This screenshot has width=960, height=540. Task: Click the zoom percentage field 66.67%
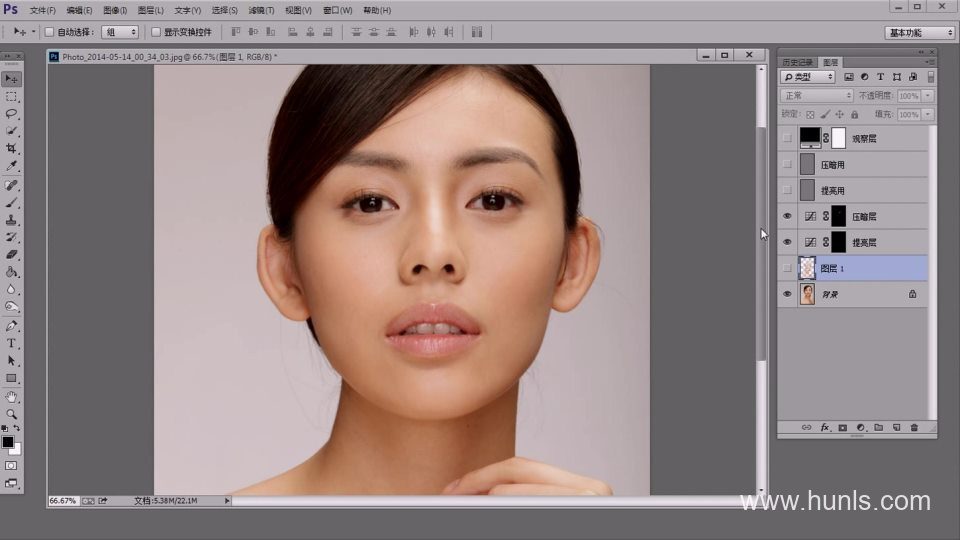[x=63, y=501]
